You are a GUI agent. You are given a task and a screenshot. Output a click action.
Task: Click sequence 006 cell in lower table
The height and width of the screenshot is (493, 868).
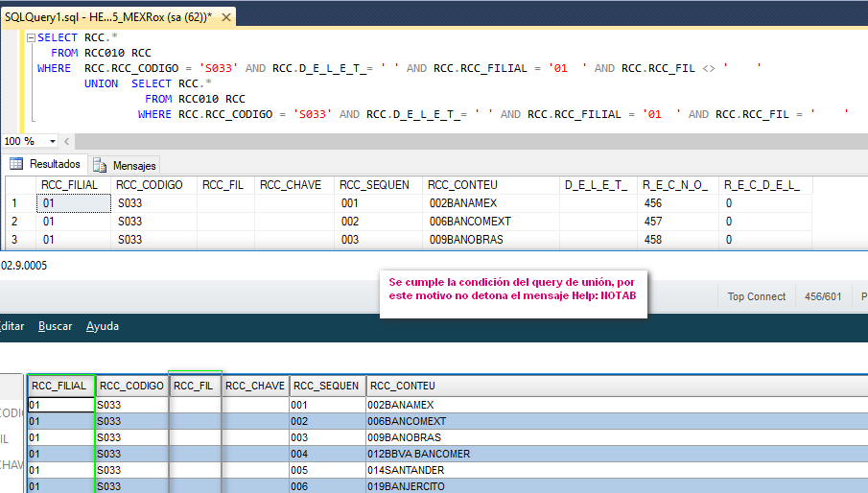tap(327, 486)
